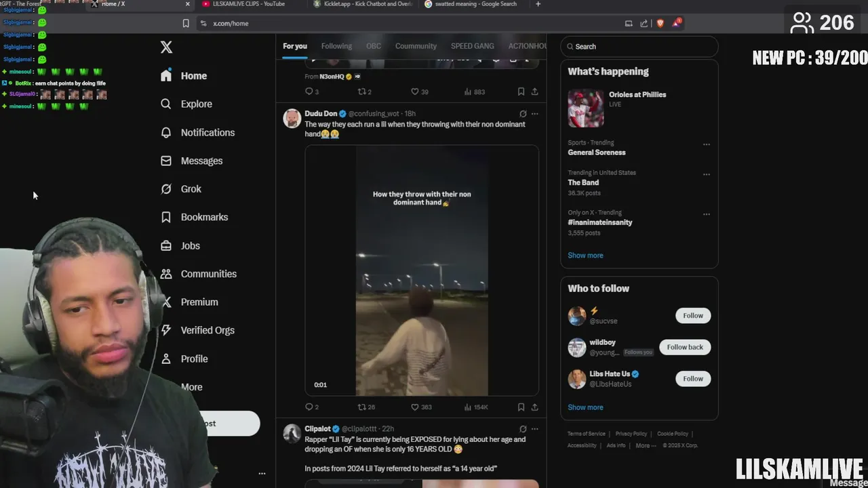Open Notifications in the sidebar
The height and width of the screenshot is (488, 868).
click(197, 132)
